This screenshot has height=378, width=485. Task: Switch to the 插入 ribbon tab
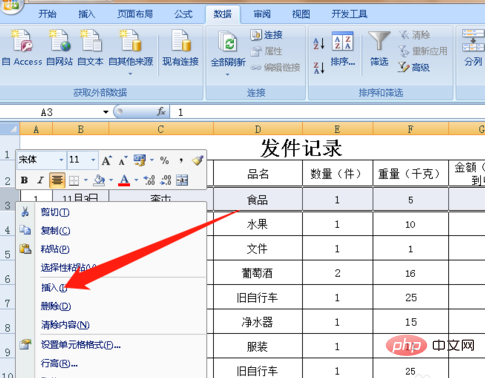(x=86, y=14)
